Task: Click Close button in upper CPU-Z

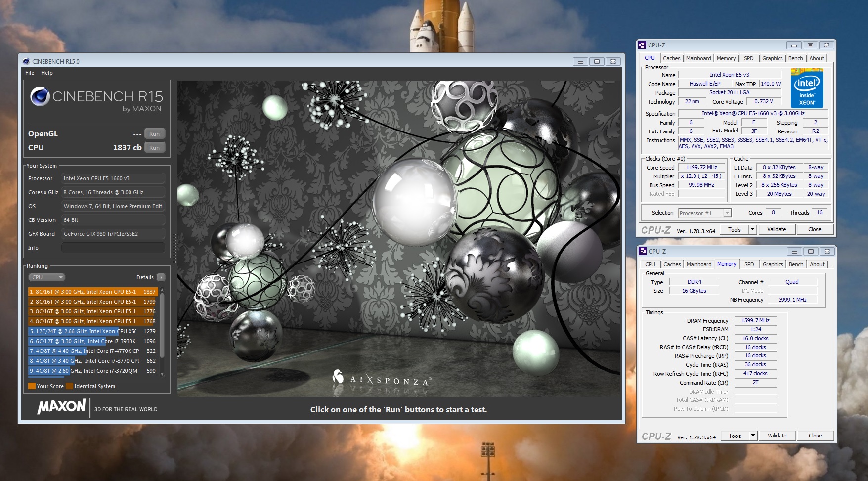Action: [815, 230]
